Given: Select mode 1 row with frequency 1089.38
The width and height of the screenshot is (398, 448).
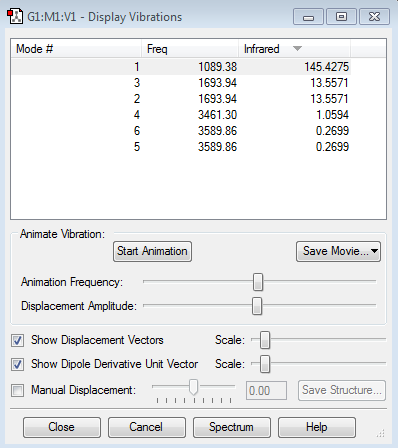Looking at the screenshot, I should 181,67.
